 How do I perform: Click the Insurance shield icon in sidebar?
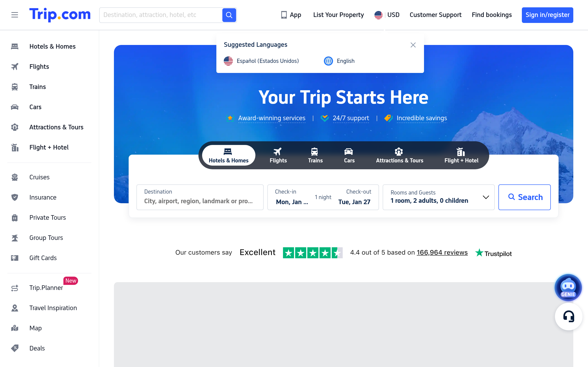(14, 197)
